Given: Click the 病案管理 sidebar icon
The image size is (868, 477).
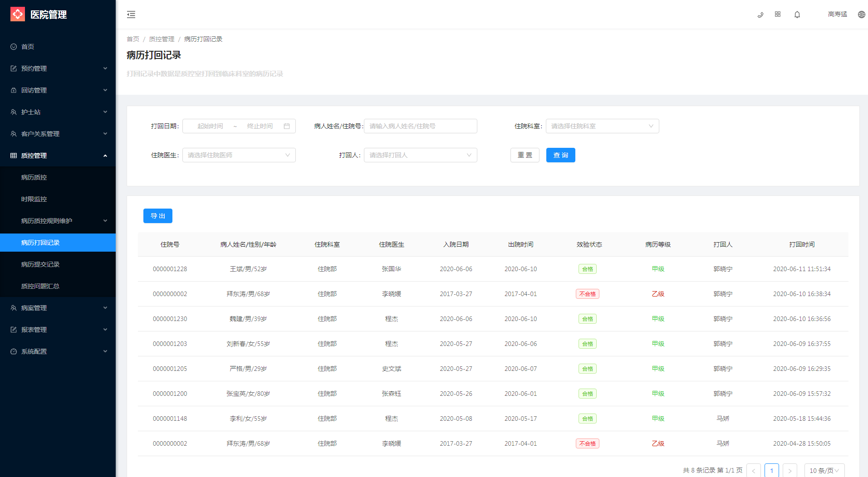Looking at the screenshot, I should point(14,308).
